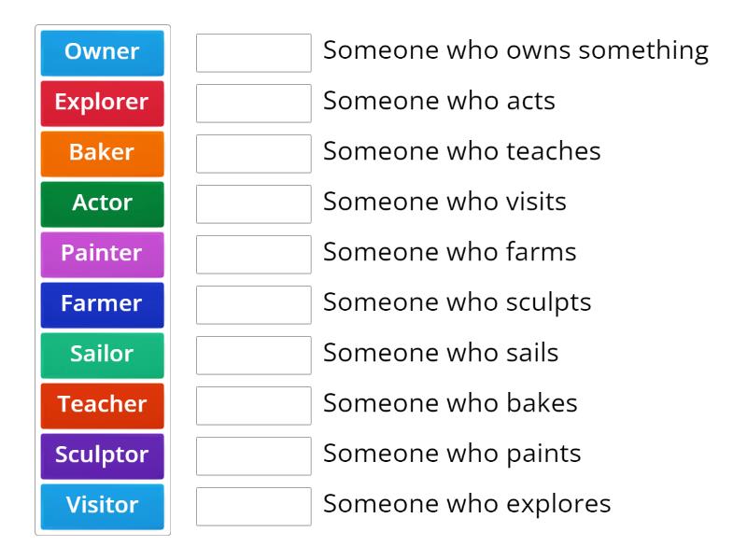Click the answer box for 'Someone who owns something'
Screen dimensions: 747x560
(x=253, y=53)
